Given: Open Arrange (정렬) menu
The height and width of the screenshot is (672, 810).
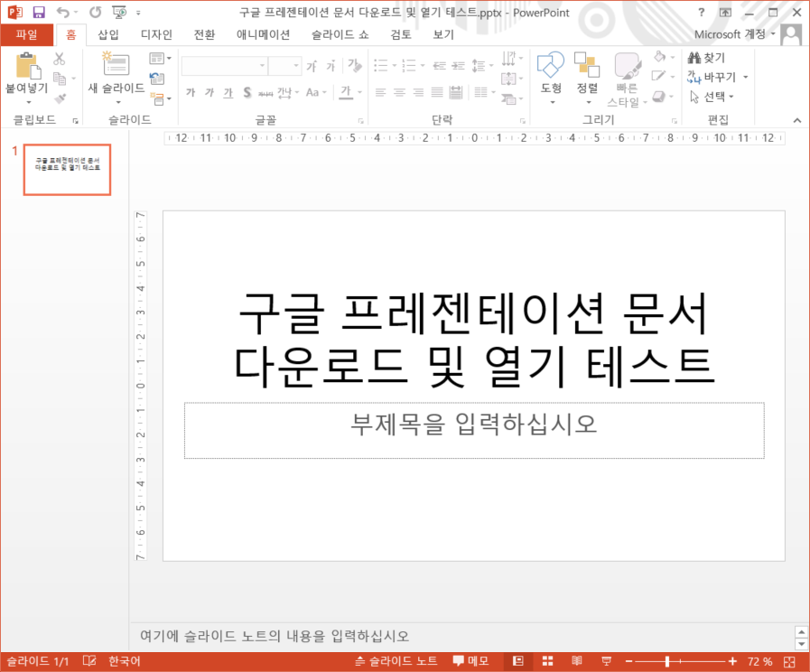Looking at the screenshot, I should pos(587,78).
